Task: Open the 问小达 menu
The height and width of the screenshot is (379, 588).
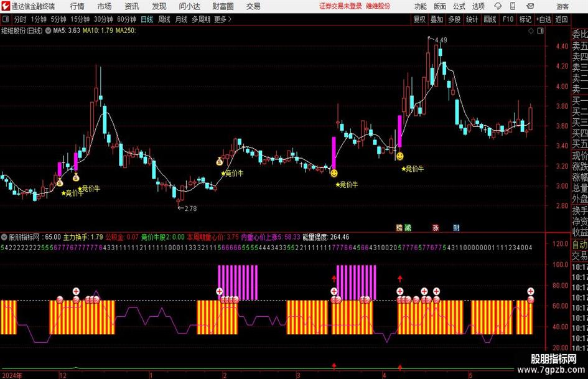Action: pyautogui.click(x=190, y=6)
